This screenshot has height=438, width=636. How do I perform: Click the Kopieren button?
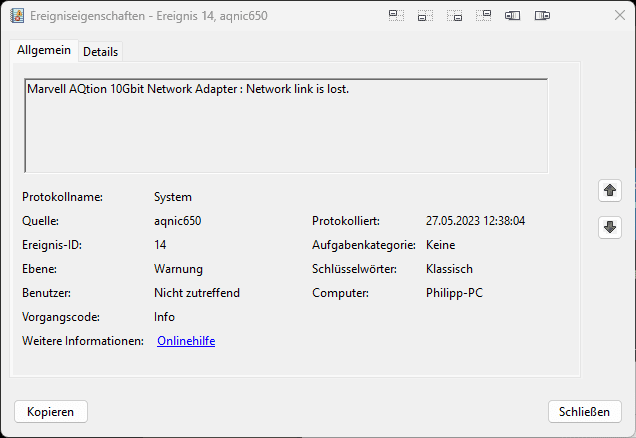[51, 412]
